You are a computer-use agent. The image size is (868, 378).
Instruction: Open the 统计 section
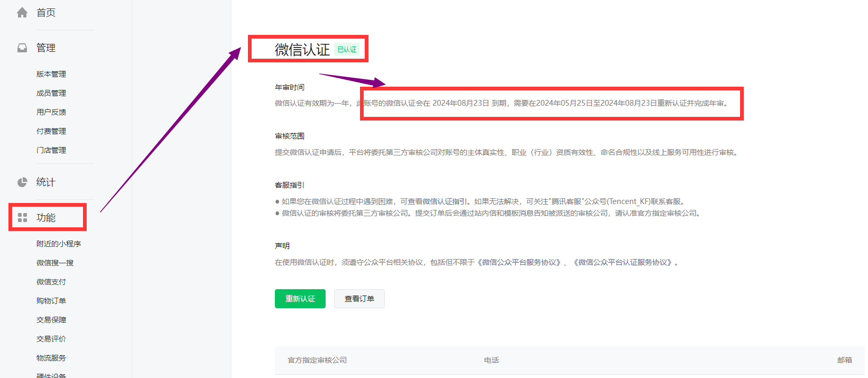[46, 182]
